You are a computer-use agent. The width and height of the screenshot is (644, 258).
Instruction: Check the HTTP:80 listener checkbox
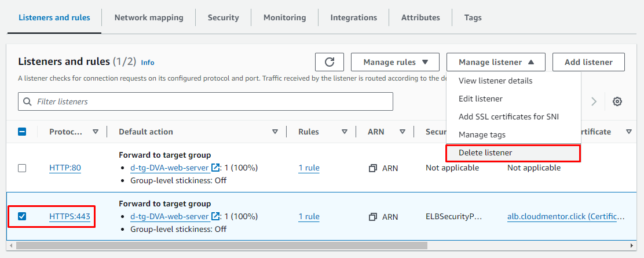point(22,168)
